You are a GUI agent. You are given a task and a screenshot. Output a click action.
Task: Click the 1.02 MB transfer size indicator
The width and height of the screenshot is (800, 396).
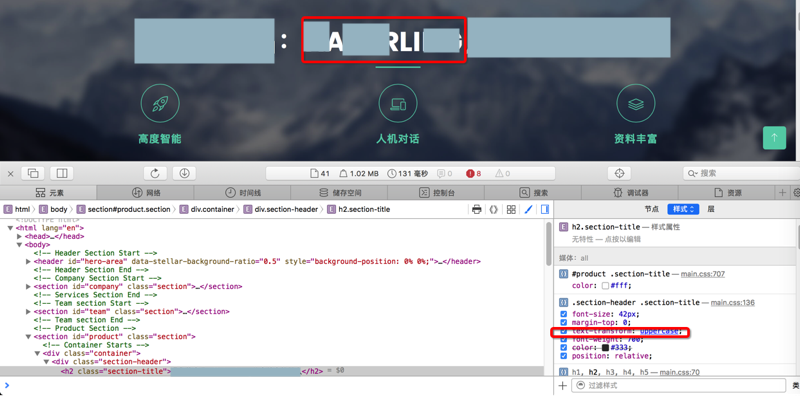(359, 174)
